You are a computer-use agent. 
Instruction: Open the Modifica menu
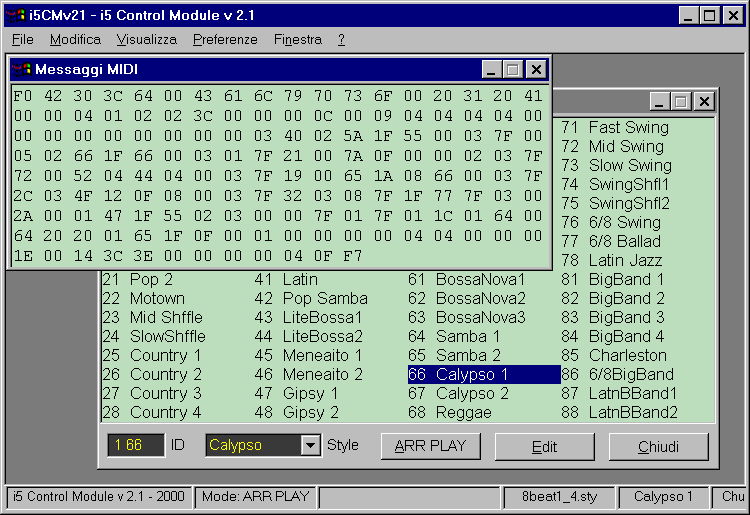tap(75, 39)
